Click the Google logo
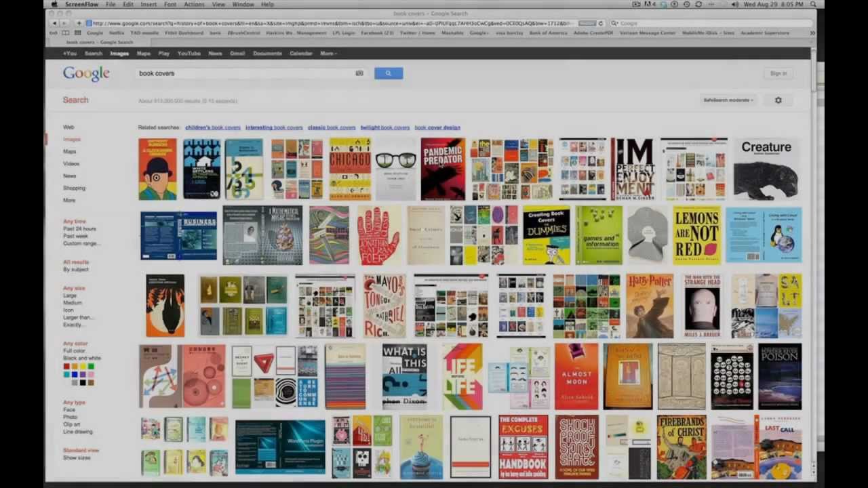Viewport: 868px width, 488px height. coord(86,74)
